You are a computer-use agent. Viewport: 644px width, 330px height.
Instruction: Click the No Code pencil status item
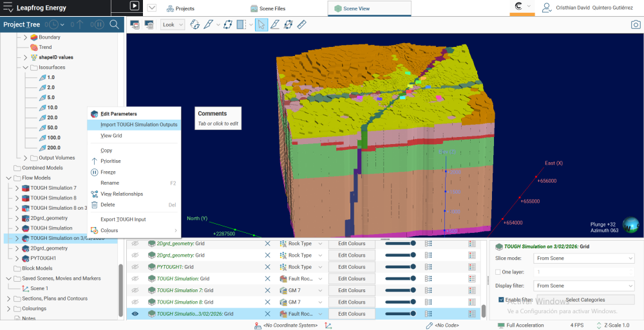point(442,325)
